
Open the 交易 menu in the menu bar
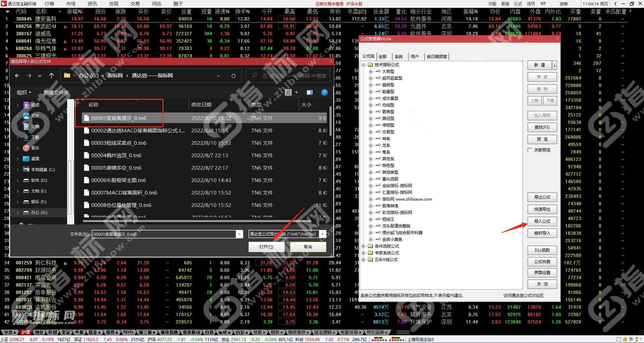(x=135, y=4)
